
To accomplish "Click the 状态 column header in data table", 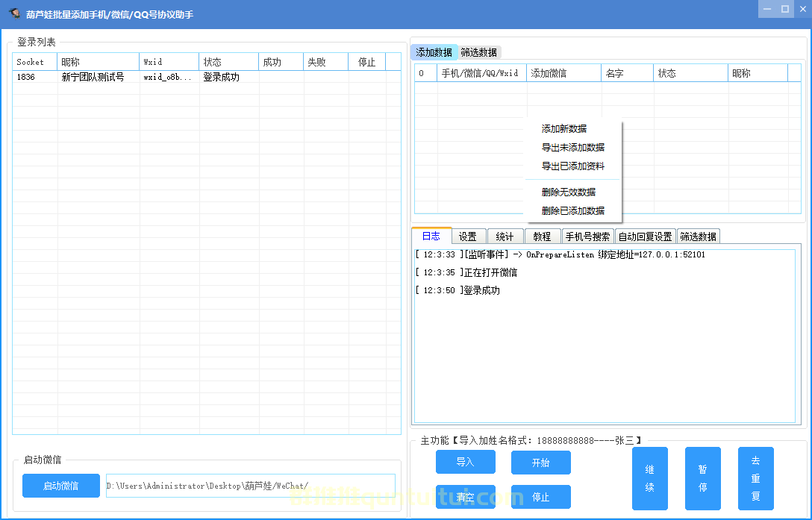I will coord(691,73).
